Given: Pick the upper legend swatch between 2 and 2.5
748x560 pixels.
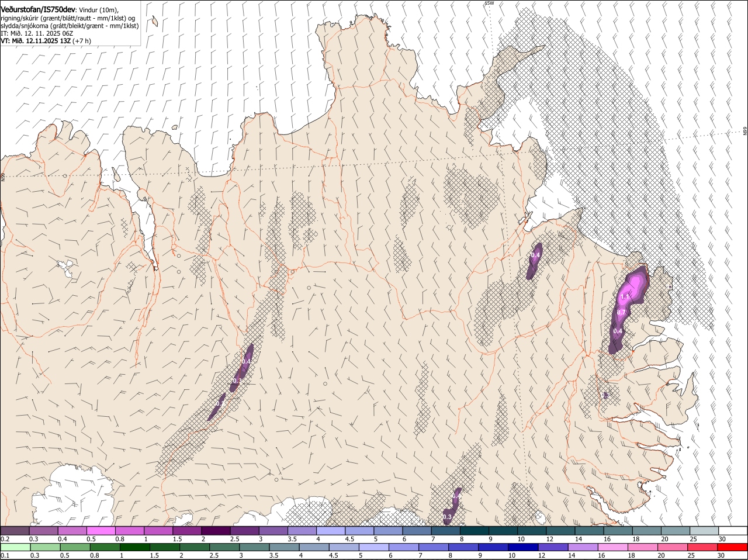Looking at the screenshot, I should pyautogui.click(x=216, y=530).
